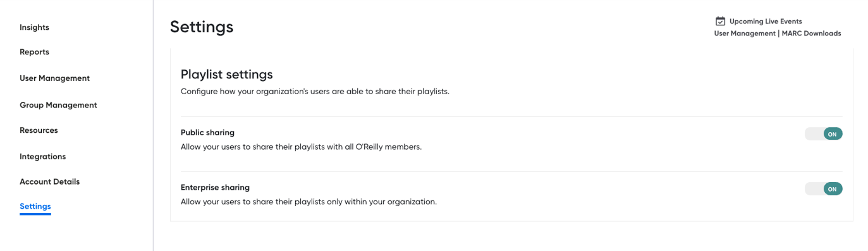The height and width of the screenshot is (251, 868).
Task: Click the 'Configure how your organization's users' description
Action: pyautogui.click(x=315, y=91)
